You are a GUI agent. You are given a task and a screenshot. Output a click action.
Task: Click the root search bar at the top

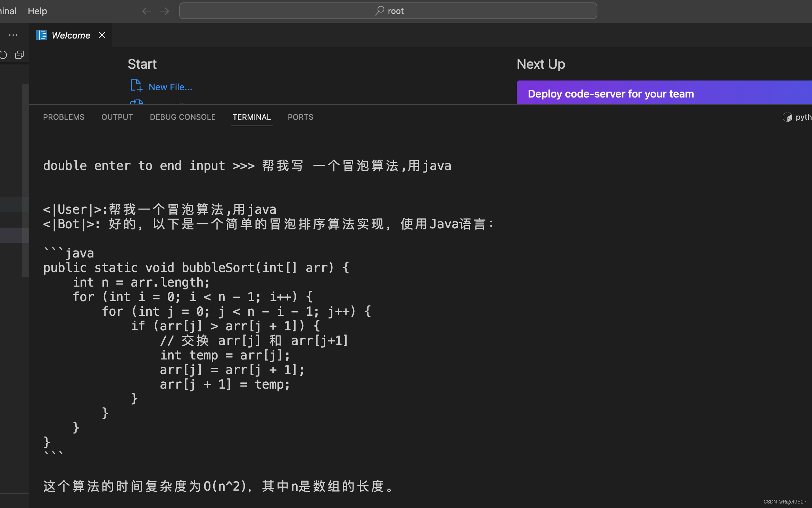pyautogui.click(x=388, y=10)
